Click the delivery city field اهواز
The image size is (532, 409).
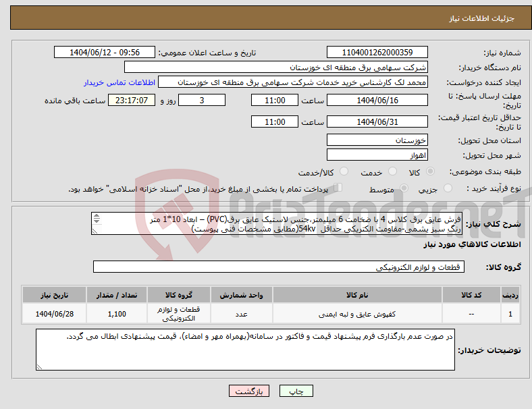point(377,155)
